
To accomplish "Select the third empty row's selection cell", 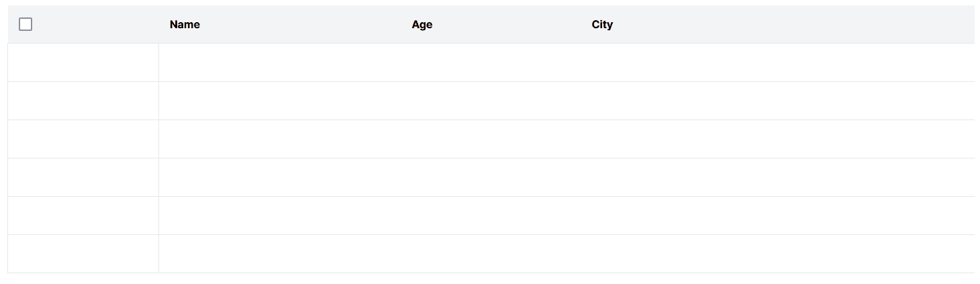I will tap(83, 139).
